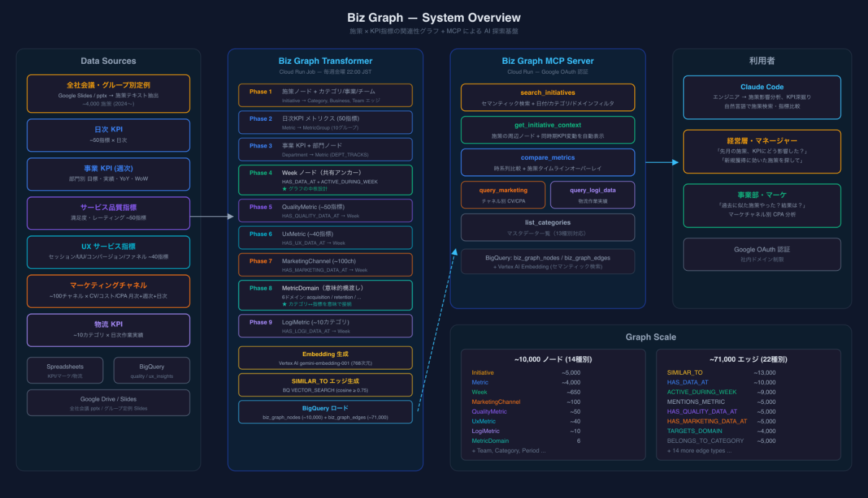Screen dimensions: 868x498
Task: Select the サービス品質指標 box
Action: tap(108, 213)
